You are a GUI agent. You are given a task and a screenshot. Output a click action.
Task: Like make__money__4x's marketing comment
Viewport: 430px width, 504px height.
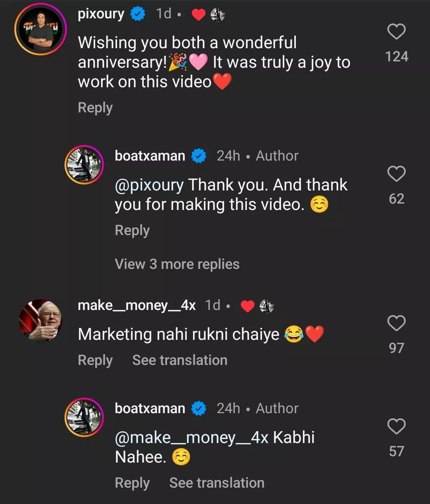(x=396, y=323)
